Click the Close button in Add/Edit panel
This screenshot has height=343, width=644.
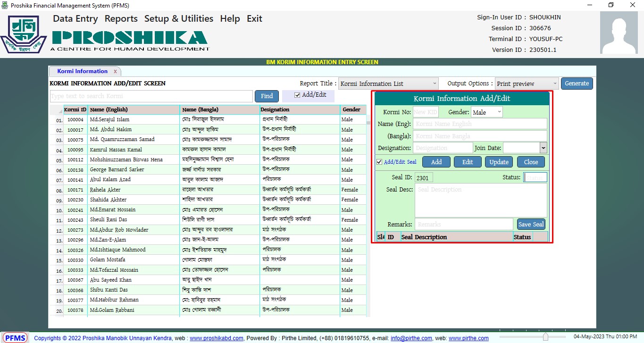(531, 162)
